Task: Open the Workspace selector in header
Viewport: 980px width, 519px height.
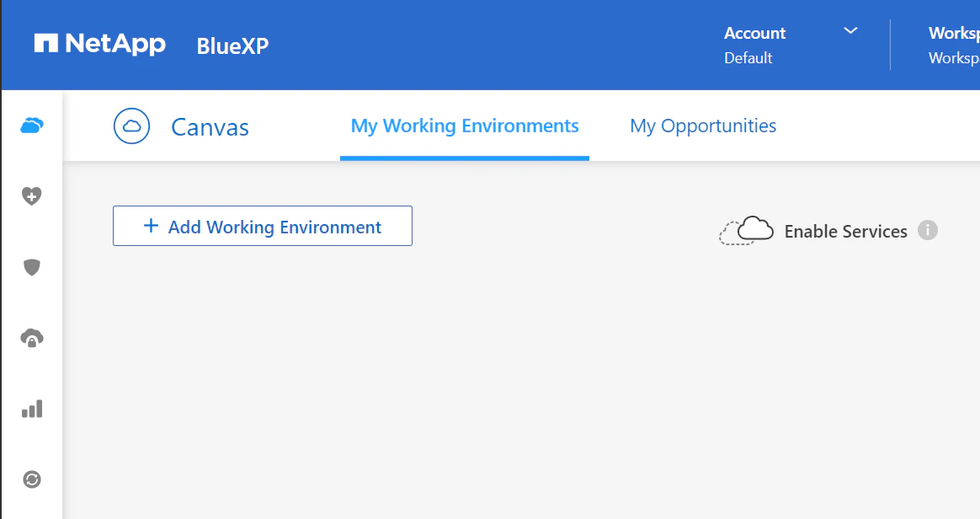Action: coord(954,45)
